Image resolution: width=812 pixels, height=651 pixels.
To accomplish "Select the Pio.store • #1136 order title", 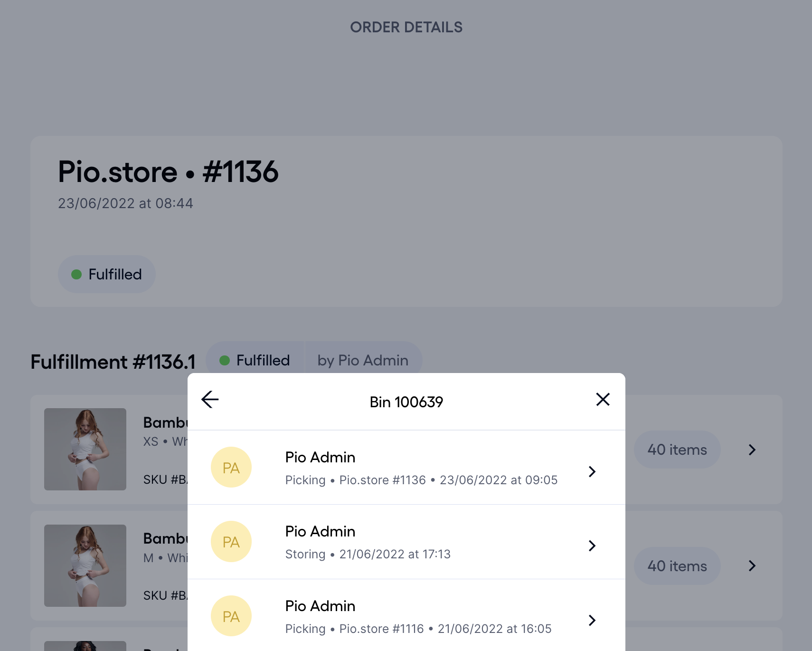I will tap(168, 172).
